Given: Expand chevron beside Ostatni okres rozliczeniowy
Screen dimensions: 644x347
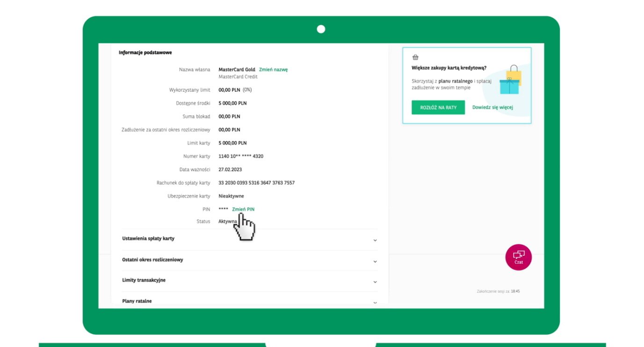Looking at the screenshot, I should pyautogui.click(x=375, y=261).
